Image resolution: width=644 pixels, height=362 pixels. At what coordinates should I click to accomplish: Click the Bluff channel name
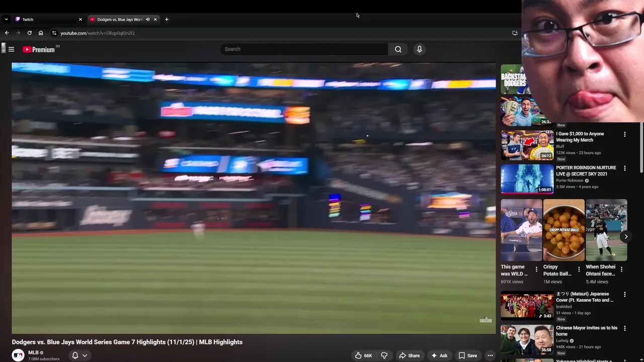pos(560,146)
